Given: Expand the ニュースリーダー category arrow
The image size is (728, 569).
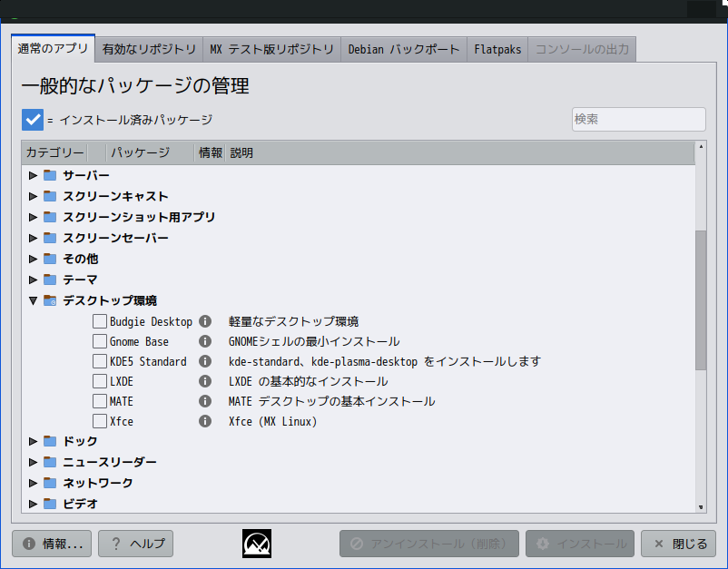Looking at the screenshot, I should (x=33, y=462).
